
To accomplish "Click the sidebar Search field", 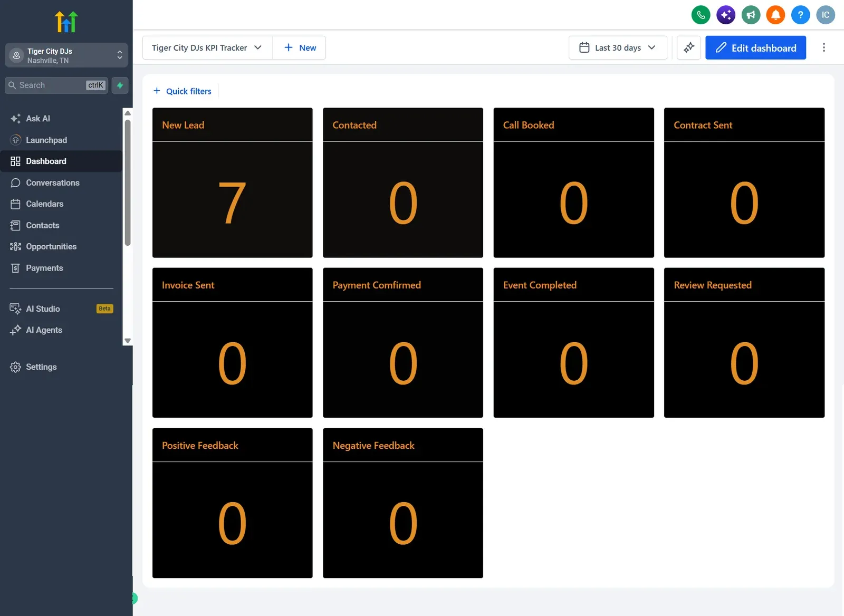I will tap(56, 85).
